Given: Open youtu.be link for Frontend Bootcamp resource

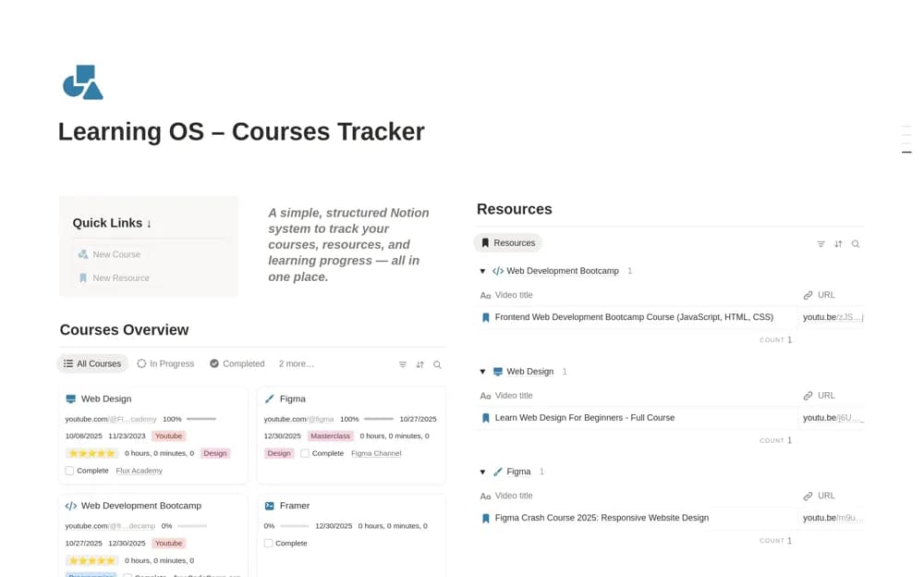Looking at the screenshot, I should [833, 317].
